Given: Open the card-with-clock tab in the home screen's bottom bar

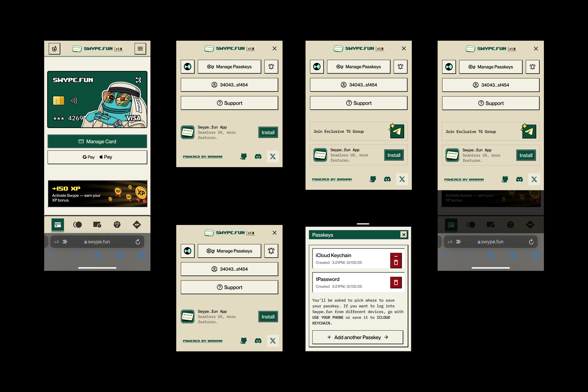Looking at the screenshot, I should 97,225.
